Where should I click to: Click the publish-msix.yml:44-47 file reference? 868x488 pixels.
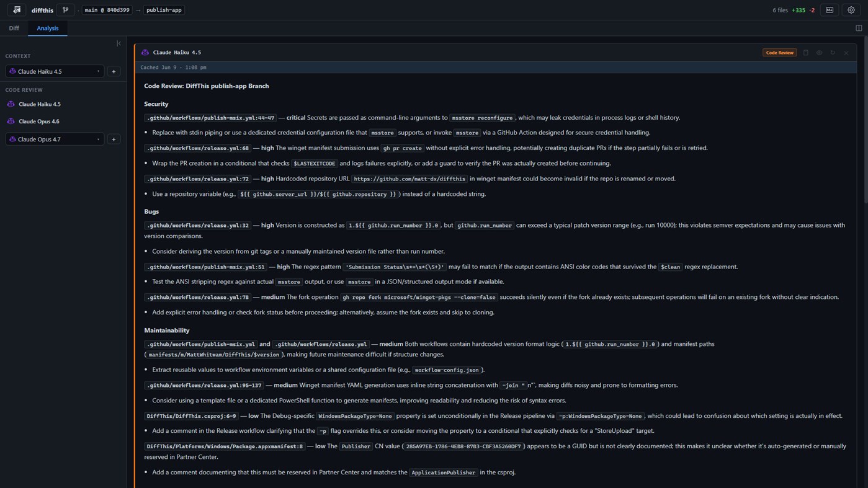[210, 118]
